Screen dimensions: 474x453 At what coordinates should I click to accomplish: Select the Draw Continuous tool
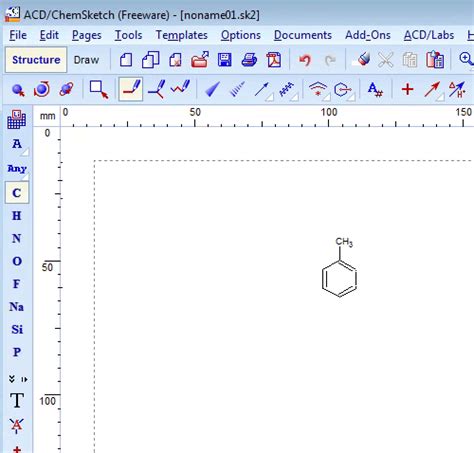click(x=156, y=89)
